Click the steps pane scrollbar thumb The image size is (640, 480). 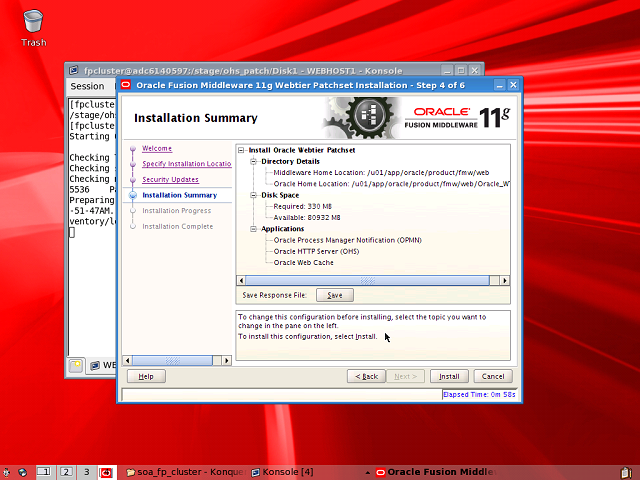(172, 360)
